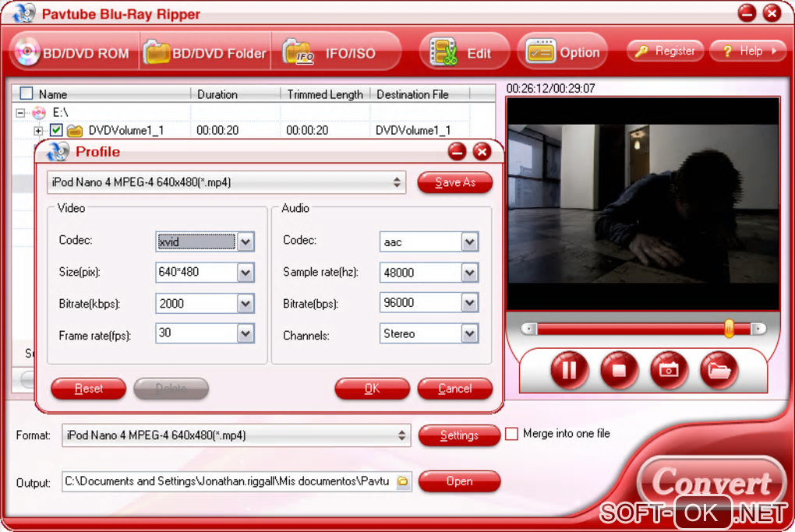
Task: Click the 00:26:12/00:29:07 time readout
Action: (x=550, y=89)
